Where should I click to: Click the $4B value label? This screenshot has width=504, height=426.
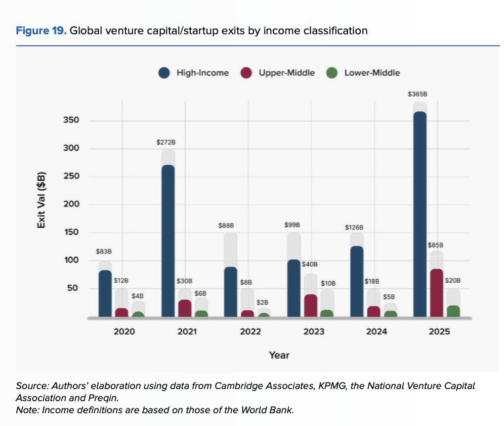[138, 296]
